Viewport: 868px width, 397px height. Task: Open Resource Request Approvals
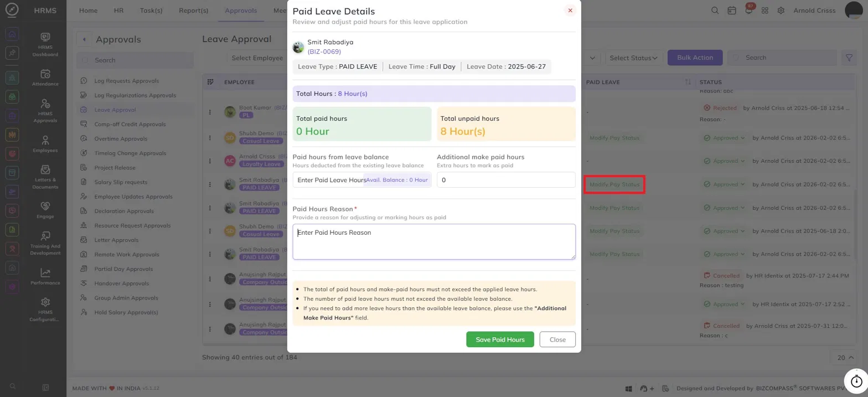132,225
